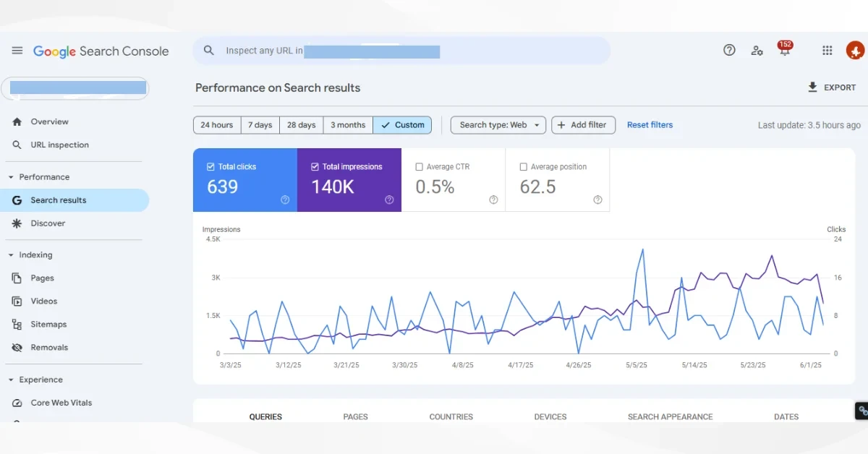This screenshot has height=454, width=868.
Task: Click the EXPORT button label
Action: pyautogui.click(x=840, y=87)
